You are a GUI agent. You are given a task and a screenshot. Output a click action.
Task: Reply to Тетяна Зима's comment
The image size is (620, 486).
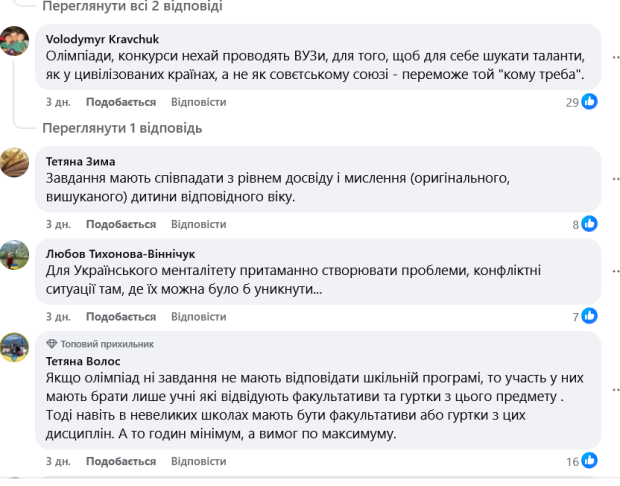pos(198,224)
